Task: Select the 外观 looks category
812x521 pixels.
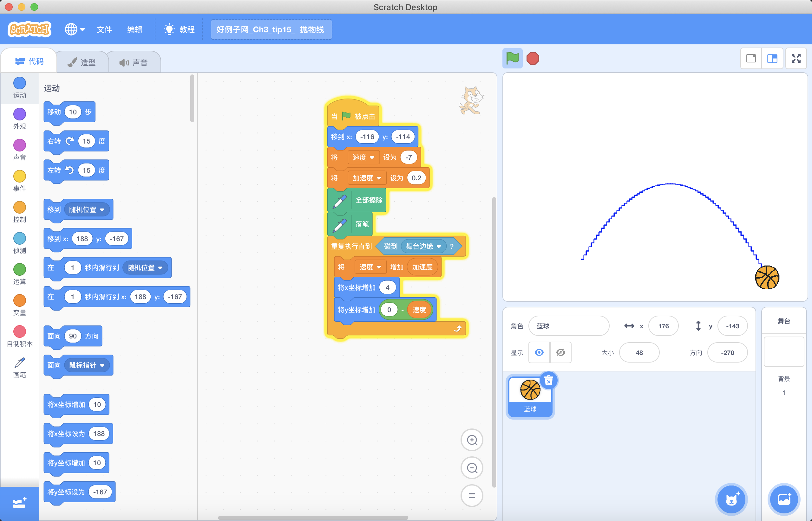Action: (x=20, y=119)
